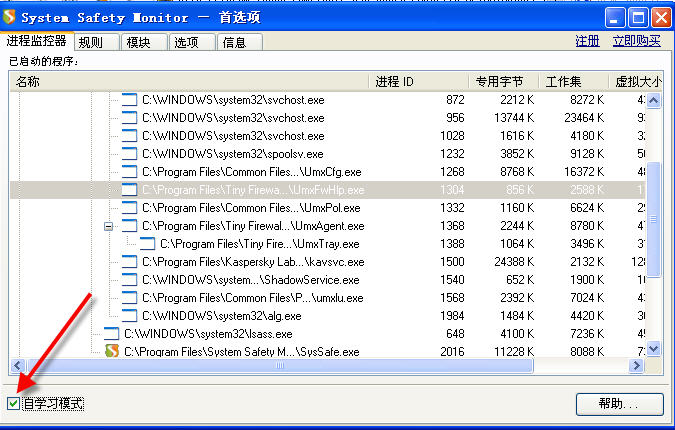Click process ID value 1268
Viewport: 675px width, 430px height.
(452, 172)
